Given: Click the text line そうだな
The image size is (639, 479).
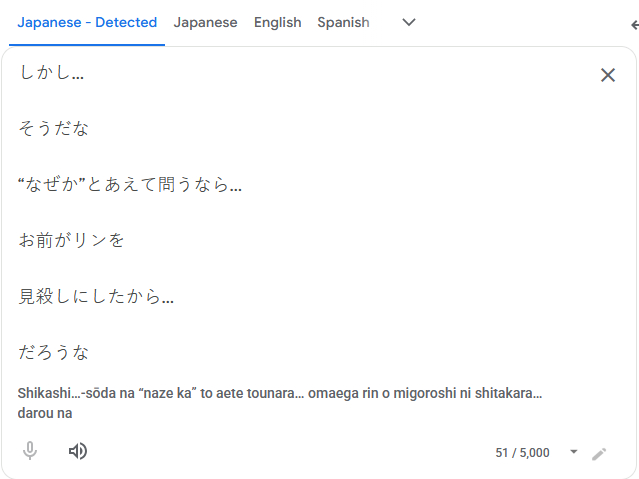Looking at the screenshot, I should click(x=53, y=128).
